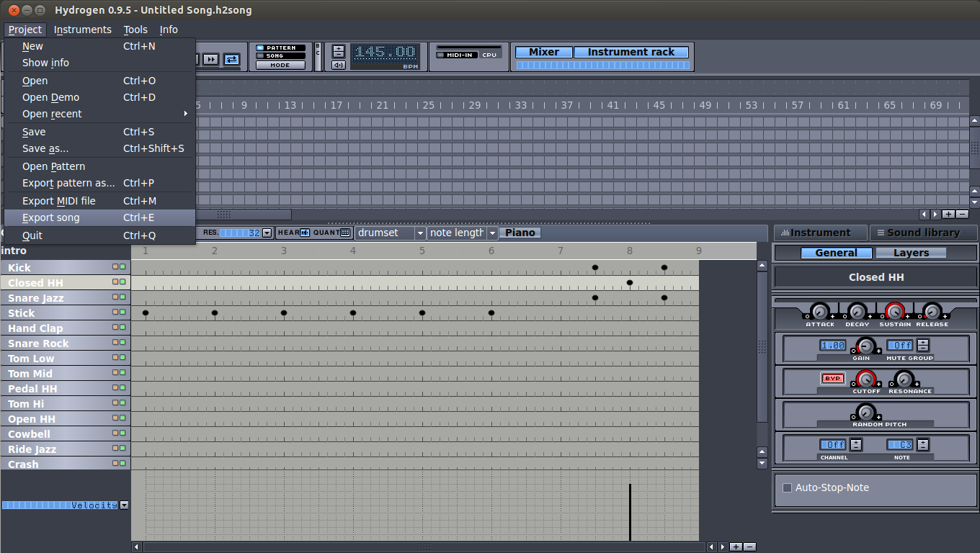The image size is (980, 553).
Task: Click the fast-forward transport button
Action: (x=210, y=60)
